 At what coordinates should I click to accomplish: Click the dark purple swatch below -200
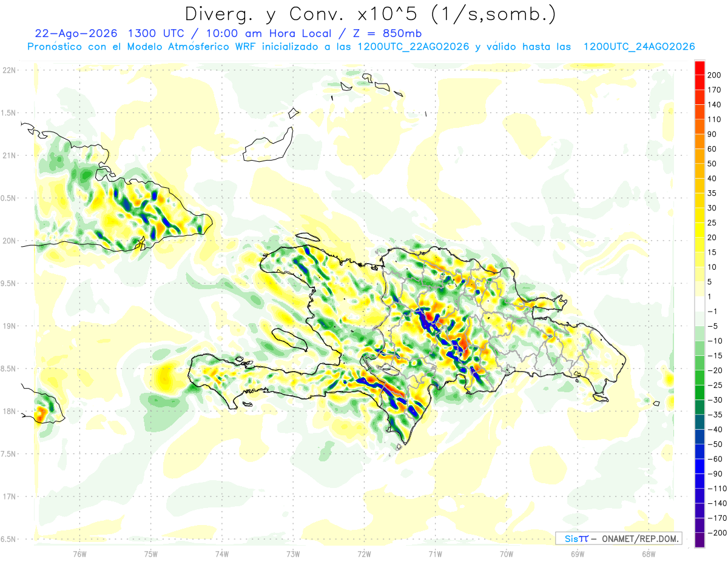point(699,540)
